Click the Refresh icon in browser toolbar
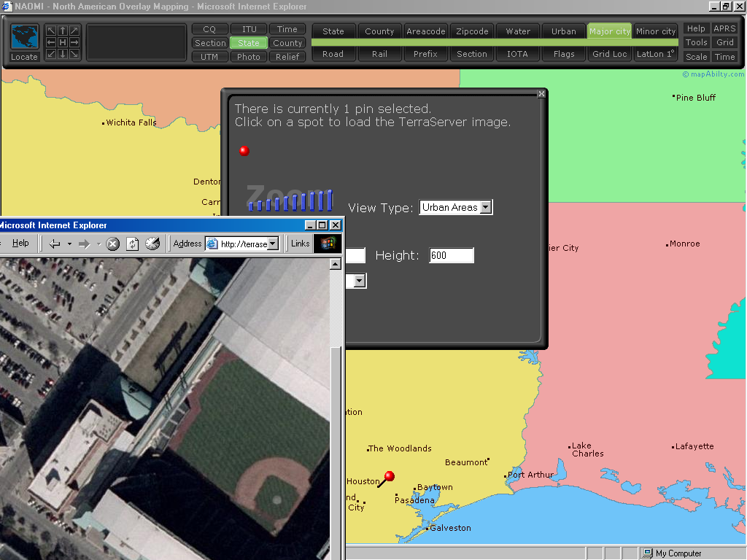The height and width of the screenshot is (560, 747). coord(133,244)
